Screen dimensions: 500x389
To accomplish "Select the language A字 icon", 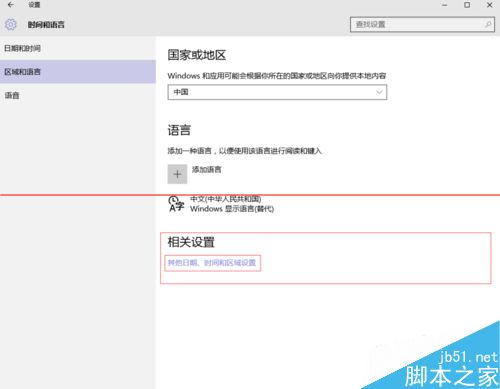I will pyautogui.click(x=176, y=204).
